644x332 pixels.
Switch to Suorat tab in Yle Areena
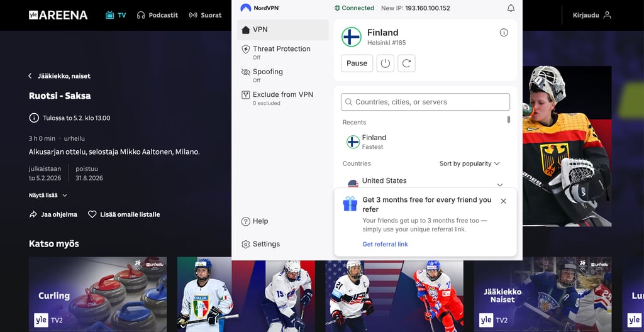(205, 15)
